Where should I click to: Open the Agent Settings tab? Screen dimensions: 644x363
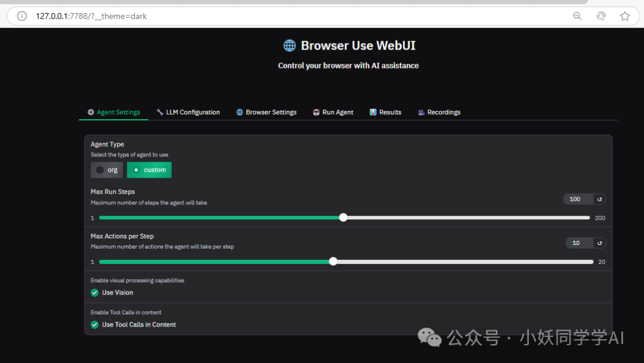(x=114, y=112)
